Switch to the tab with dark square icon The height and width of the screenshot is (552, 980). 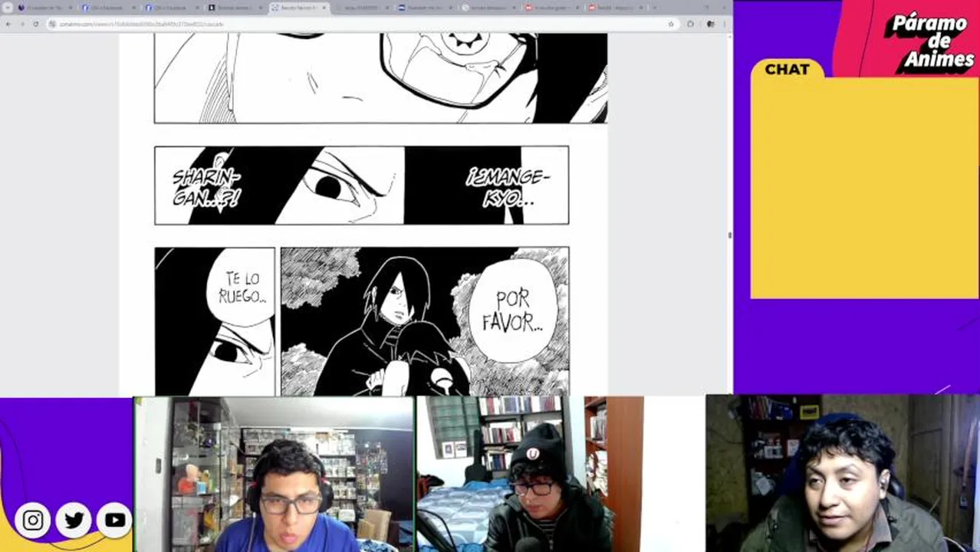236,8
